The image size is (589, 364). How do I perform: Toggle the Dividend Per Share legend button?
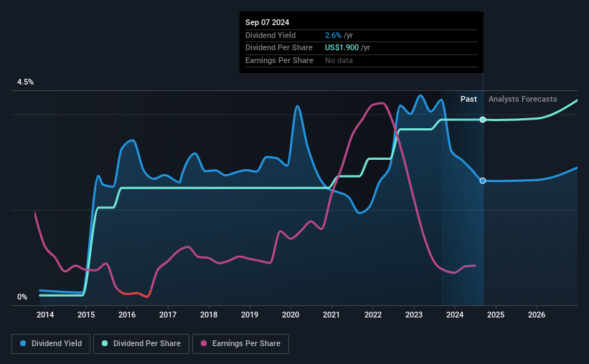[141, 343]
